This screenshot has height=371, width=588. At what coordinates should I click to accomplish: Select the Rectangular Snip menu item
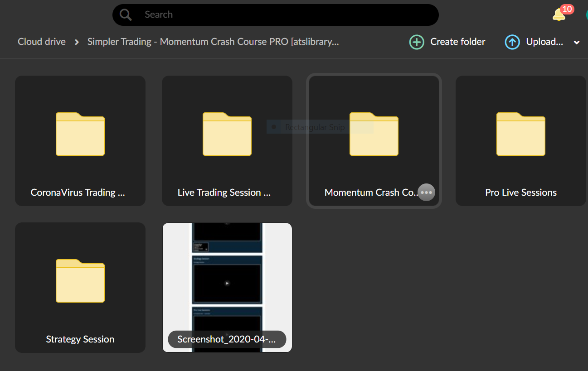point(315,127)
